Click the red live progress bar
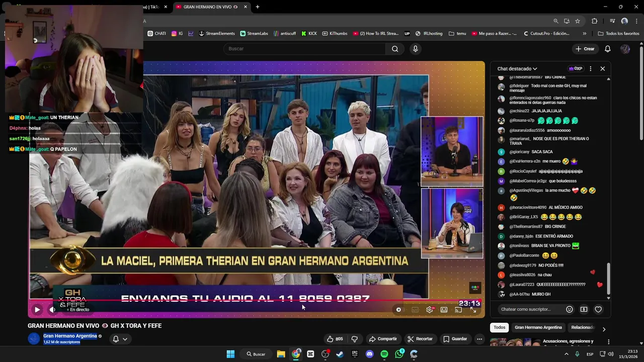Screen dimensions: 644x362 256,301
